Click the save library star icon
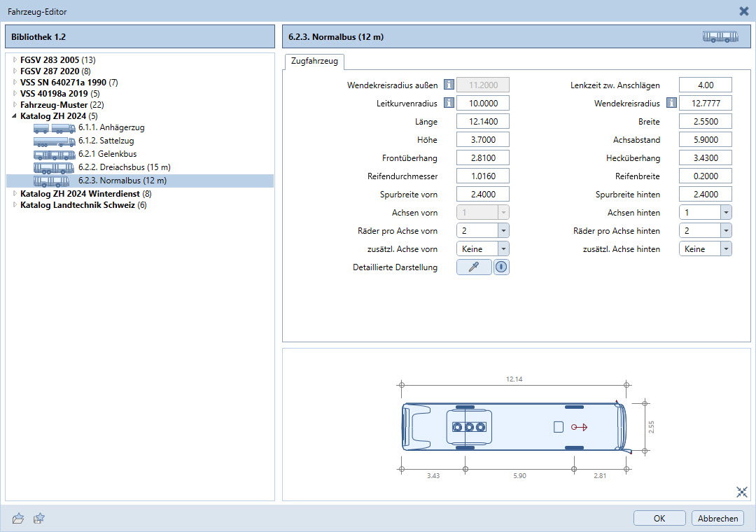 (39, 518)
